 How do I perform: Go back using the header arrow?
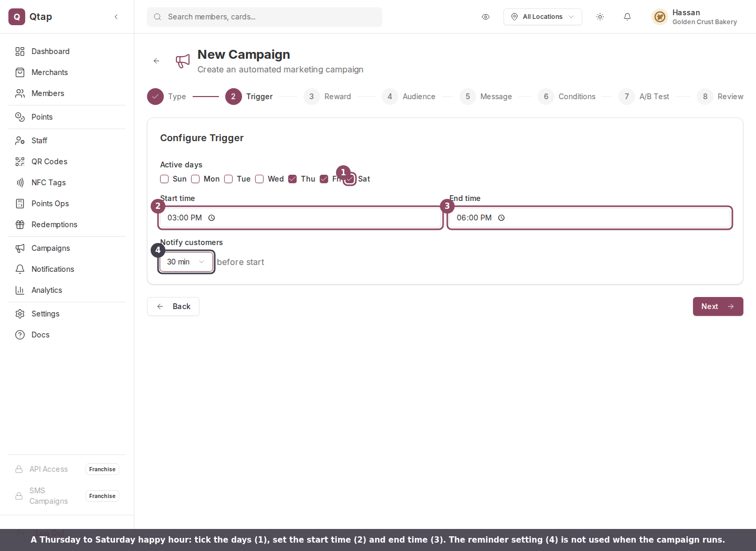[156, 61]
